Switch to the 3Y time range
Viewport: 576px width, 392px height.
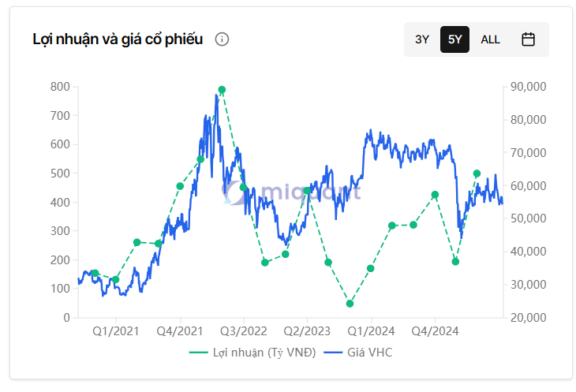tap(422, 39)
